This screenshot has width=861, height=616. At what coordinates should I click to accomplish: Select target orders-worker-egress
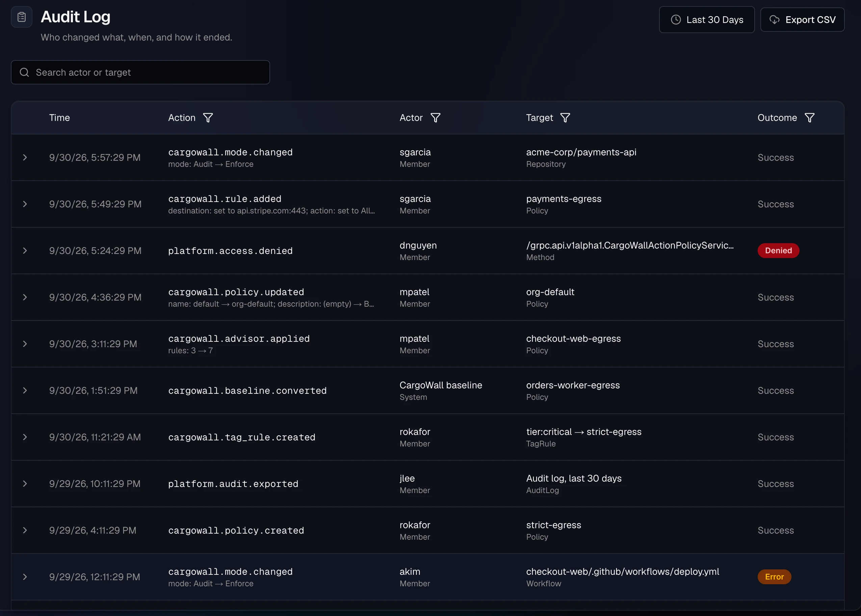tap(573, 386)
